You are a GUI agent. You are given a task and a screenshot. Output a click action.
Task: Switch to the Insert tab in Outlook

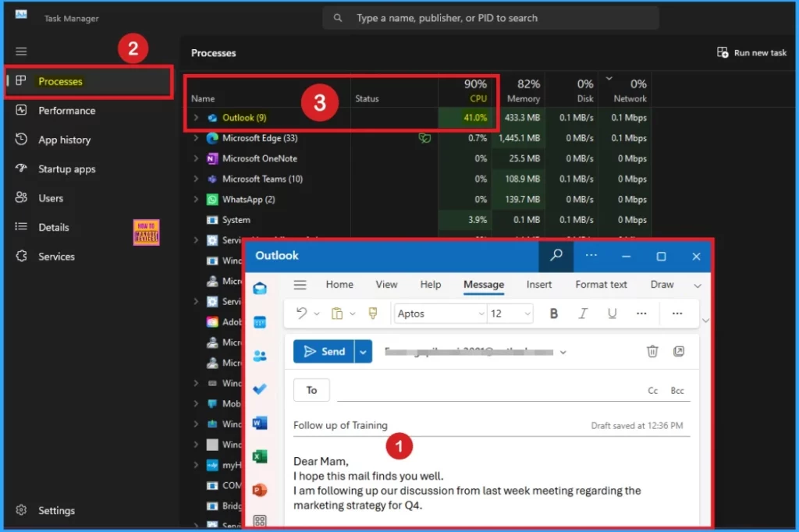click(538, 285)
